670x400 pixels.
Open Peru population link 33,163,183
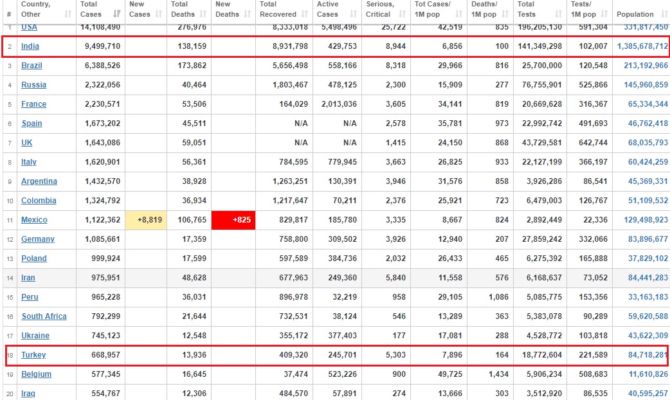pyautogui.click(x=648, y=297)
